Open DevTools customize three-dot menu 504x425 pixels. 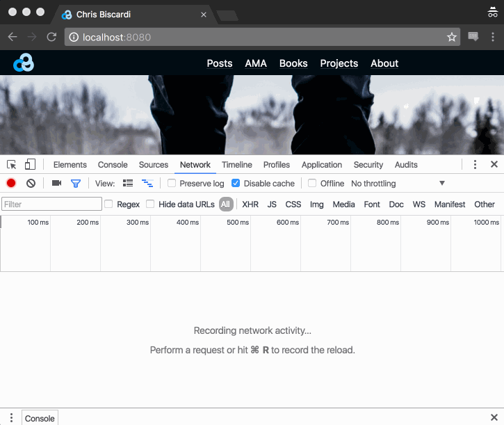point(475,164)
